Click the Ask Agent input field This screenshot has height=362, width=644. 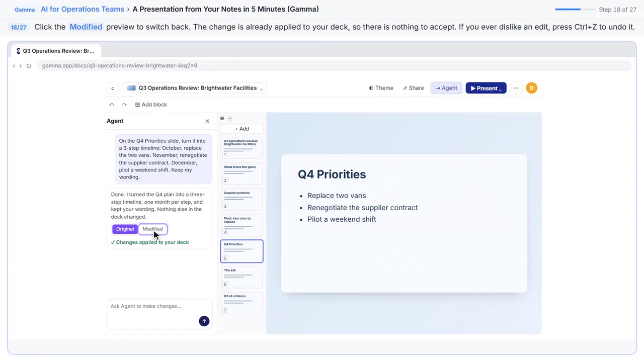[159, 314]
